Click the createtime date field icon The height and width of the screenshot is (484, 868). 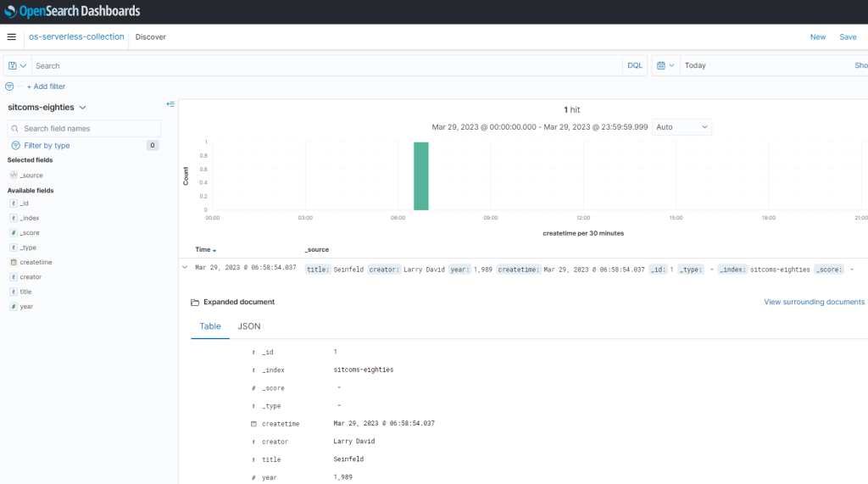[14, 262]
